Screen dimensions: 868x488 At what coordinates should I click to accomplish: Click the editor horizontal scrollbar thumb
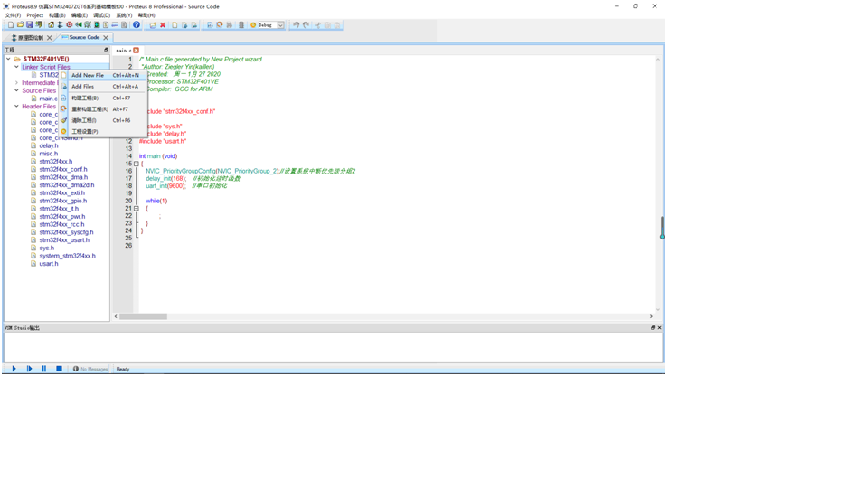pos(144,316)
